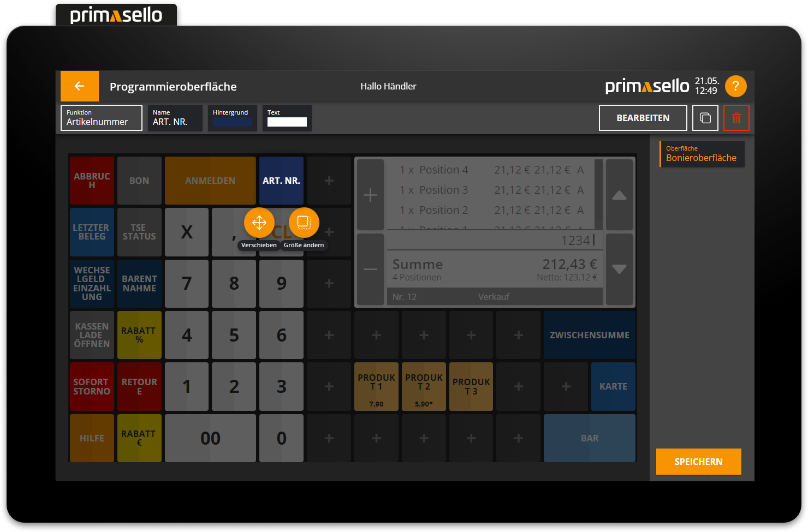Pick the Hintergrund dark blue color swatch
Screen dimensions: 808x532
(232, 122)
